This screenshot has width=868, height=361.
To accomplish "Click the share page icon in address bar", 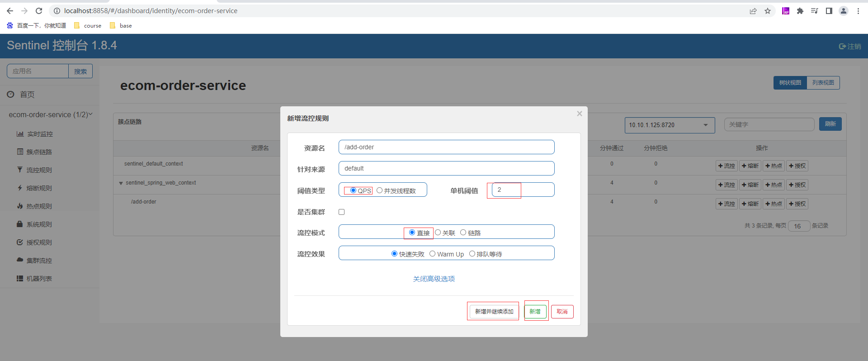I will tap(753, 11).
